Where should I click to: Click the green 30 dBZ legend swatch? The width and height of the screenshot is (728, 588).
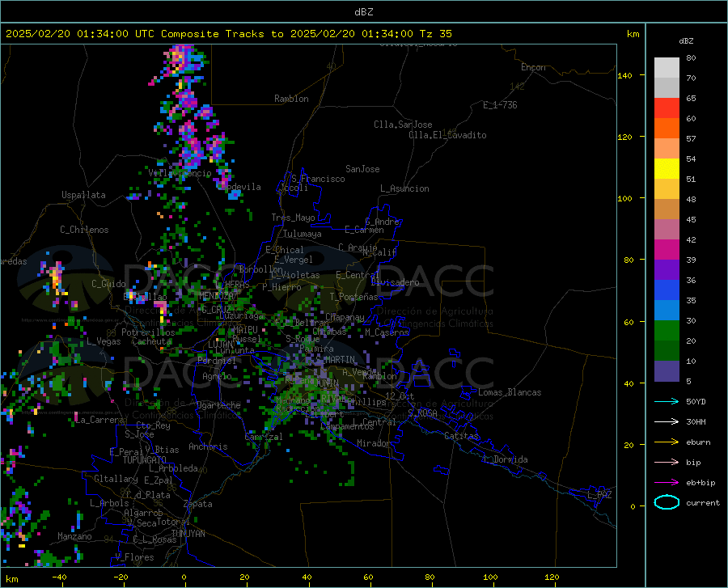click(667, 331)
